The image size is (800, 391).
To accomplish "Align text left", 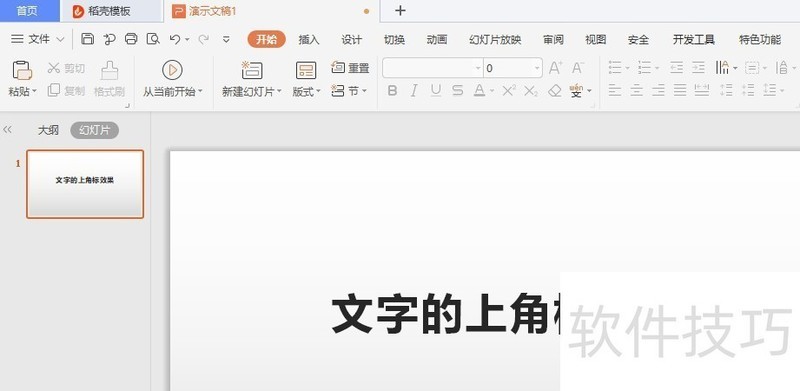I will tap(615, 91).
